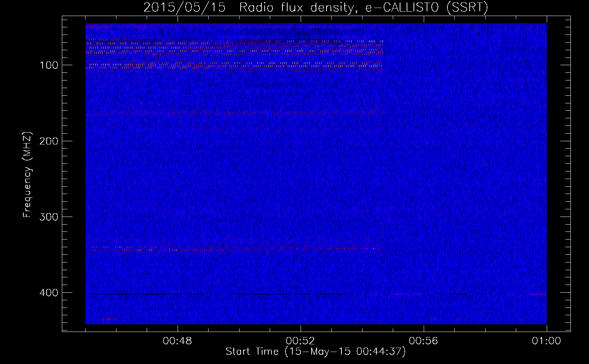Click the 00:52 time tick label
The image size is (589, 364).
(301, 341)
